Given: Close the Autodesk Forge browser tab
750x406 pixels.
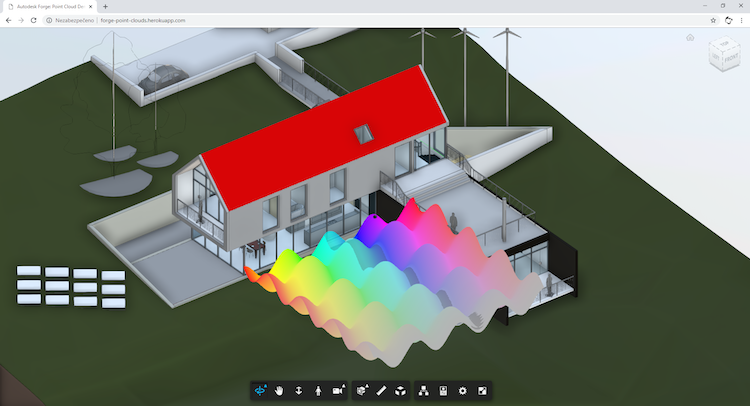Looking at the screenshot, I should (x=90, y=7).
